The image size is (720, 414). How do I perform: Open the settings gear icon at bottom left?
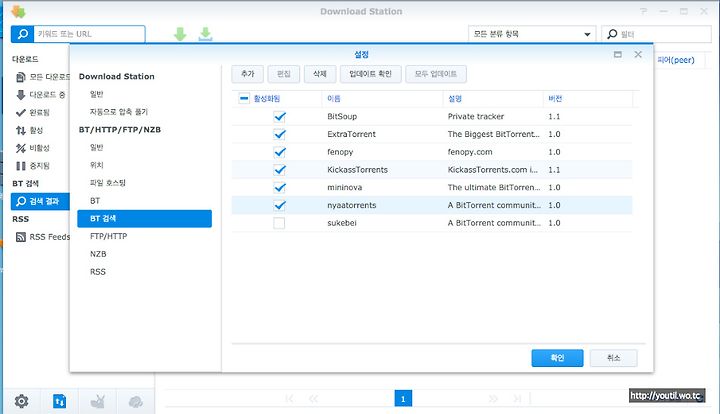coord(21,401)
